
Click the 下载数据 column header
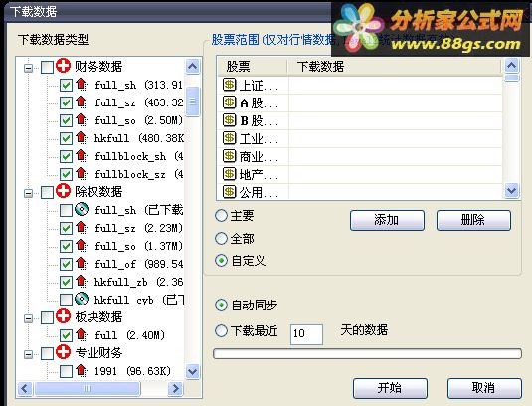(394, 67)
